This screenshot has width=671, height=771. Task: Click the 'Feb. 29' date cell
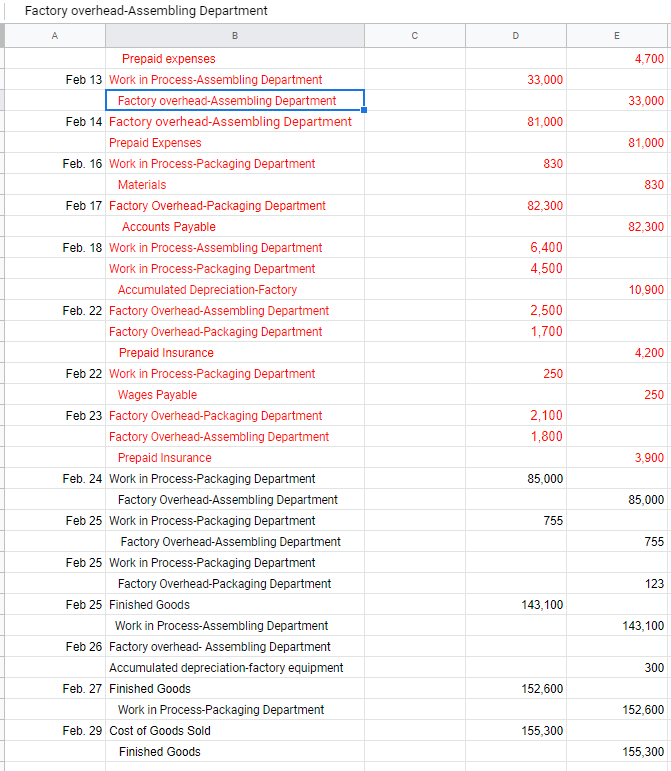pos(55,731)
